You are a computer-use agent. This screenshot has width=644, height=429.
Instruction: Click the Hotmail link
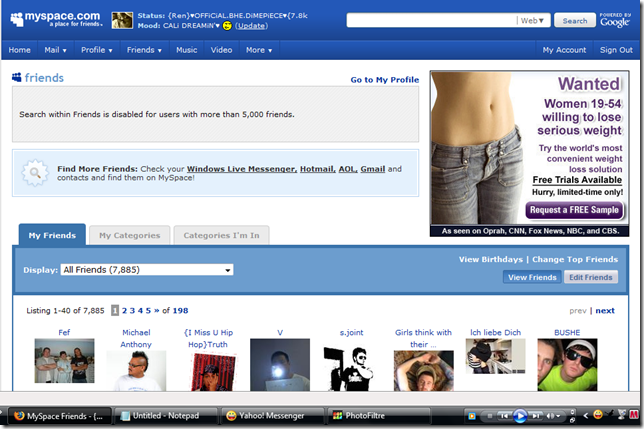(x=317, y=169)
